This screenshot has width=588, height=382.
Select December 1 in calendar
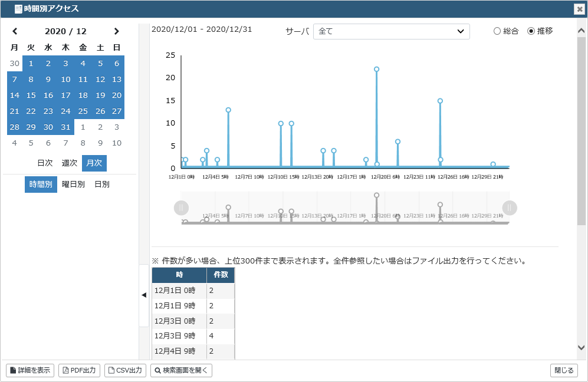point(31,63)
